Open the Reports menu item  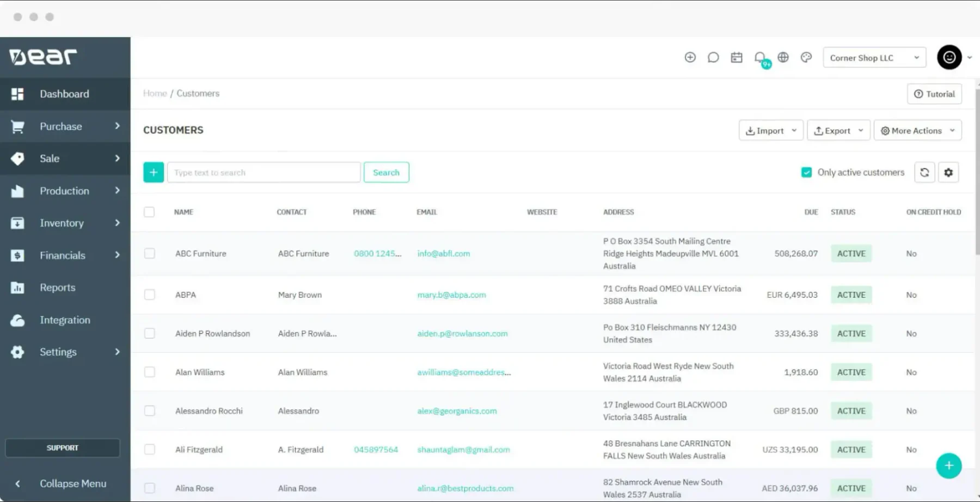pyautogui.click(x=65, y=287)
